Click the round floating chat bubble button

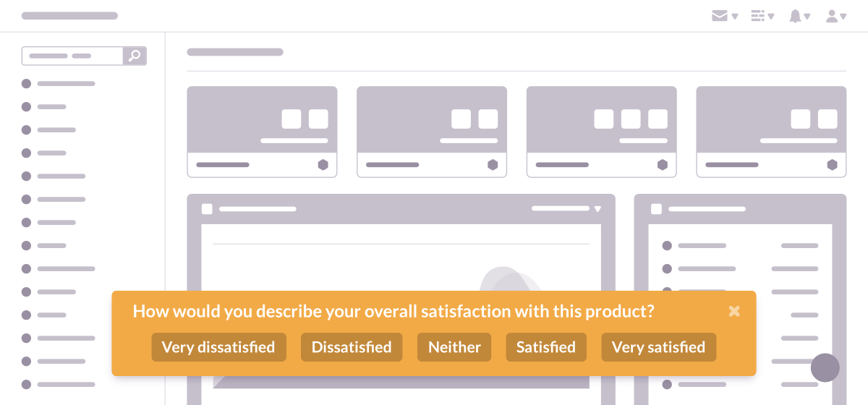pyautogui.click(x=825, y=367)
